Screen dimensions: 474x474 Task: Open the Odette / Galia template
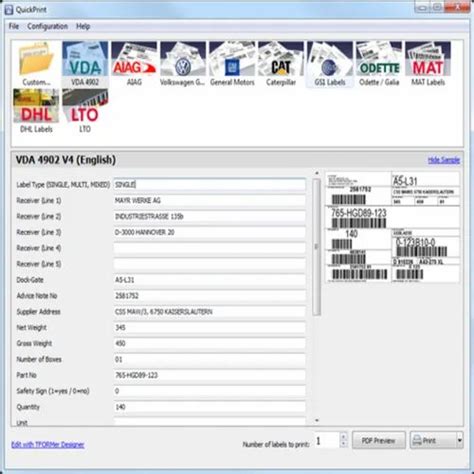(379, 64)
